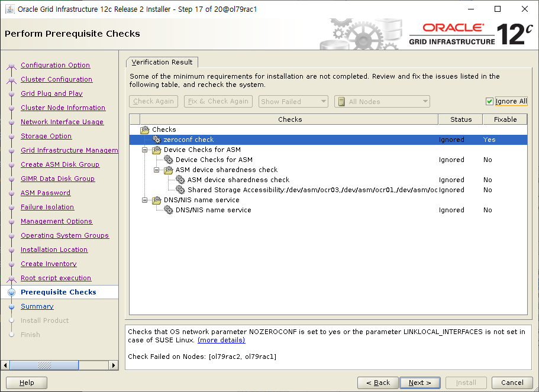
Task: Go to Operating System Groups step
Action: [64, 235]
